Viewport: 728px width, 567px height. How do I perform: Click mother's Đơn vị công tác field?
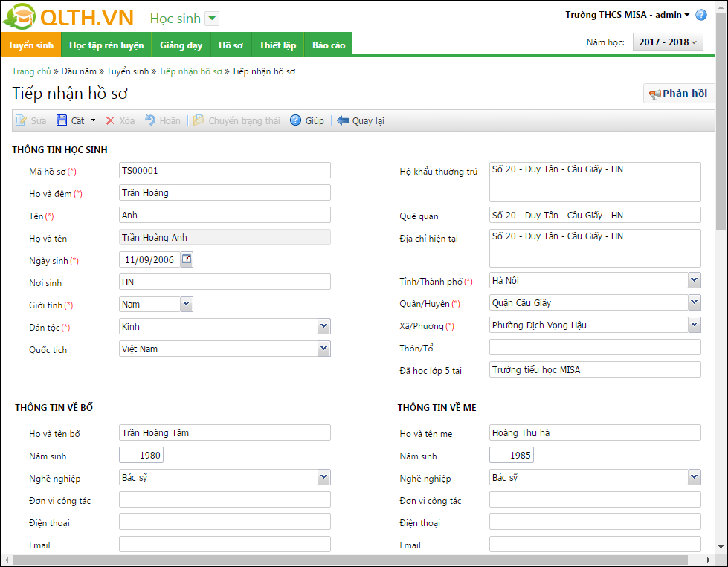[x=595, y=499]
